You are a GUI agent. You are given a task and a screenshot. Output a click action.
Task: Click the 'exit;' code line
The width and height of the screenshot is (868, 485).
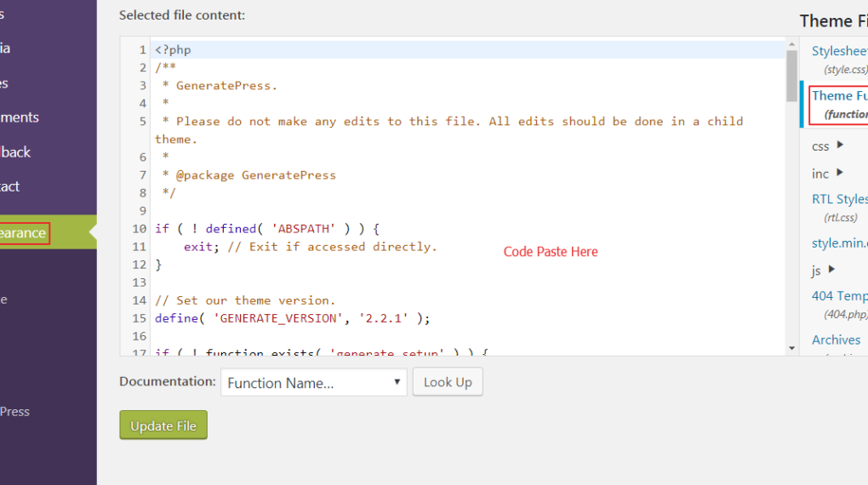point(310,247)
